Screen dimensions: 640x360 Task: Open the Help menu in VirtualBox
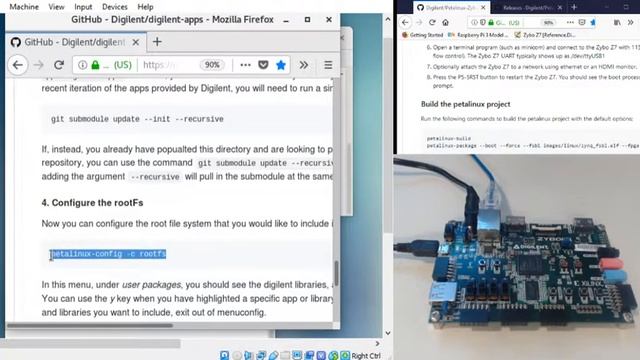point(145,7)
